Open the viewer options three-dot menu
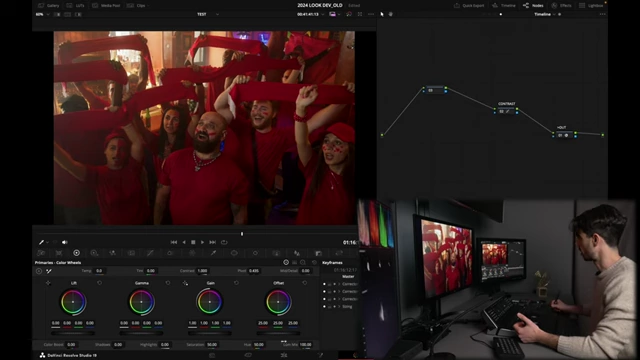The height and width of the screenshot is (360, 640). (x=371, y=14)
